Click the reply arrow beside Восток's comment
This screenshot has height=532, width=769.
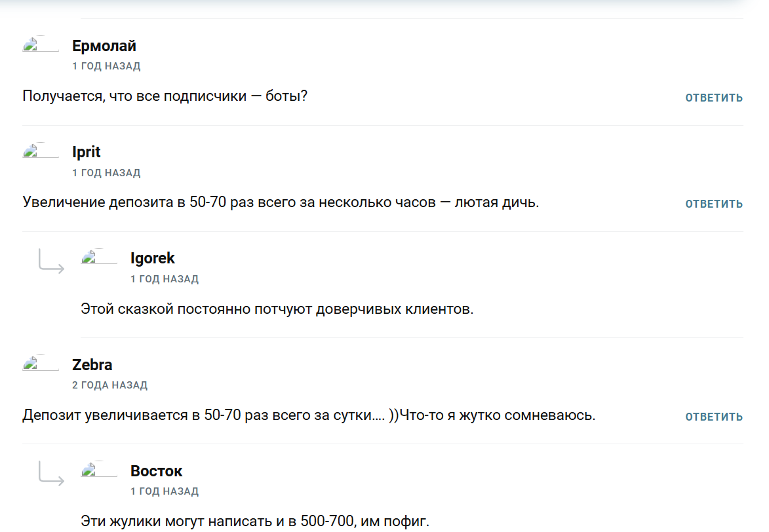point(51,473)
